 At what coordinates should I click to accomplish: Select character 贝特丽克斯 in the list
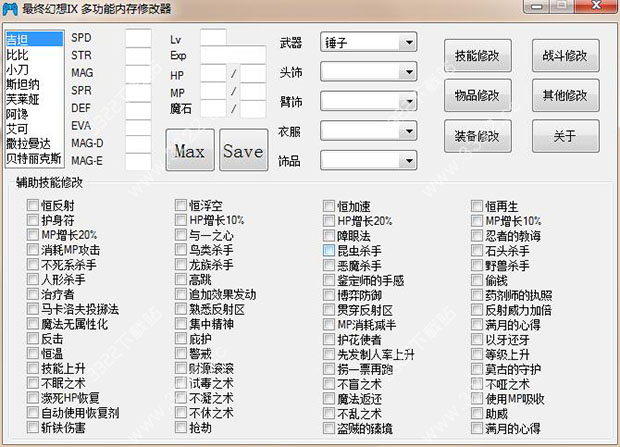(x=34, y=158)
